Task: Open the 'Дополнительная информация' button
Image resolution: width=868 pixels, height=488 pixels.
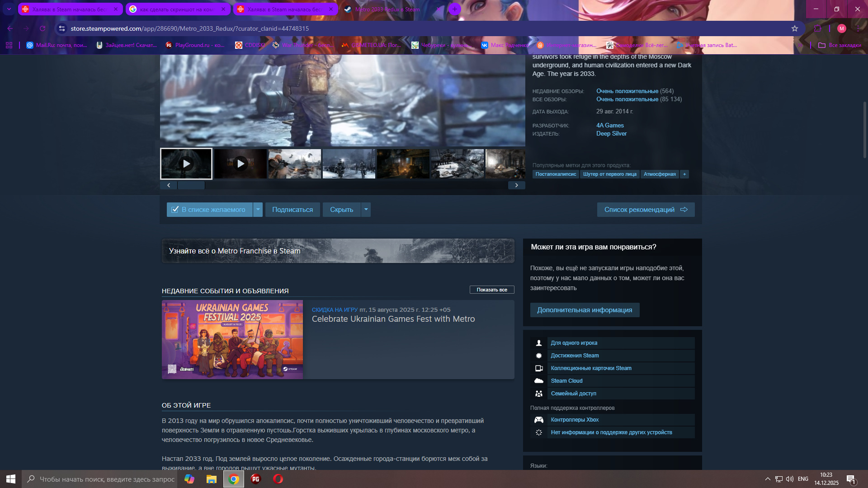Action: point(584,310)
